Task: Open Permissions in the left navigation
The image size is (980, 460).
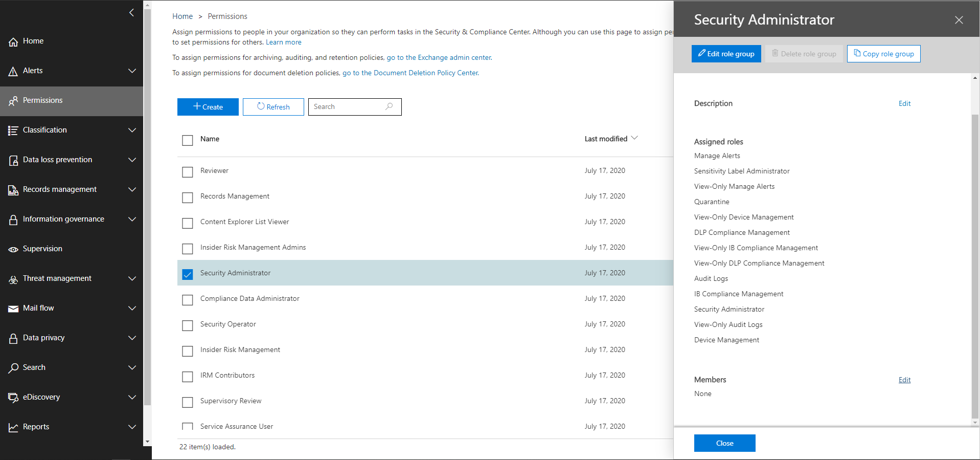Action: pos(43,100)
